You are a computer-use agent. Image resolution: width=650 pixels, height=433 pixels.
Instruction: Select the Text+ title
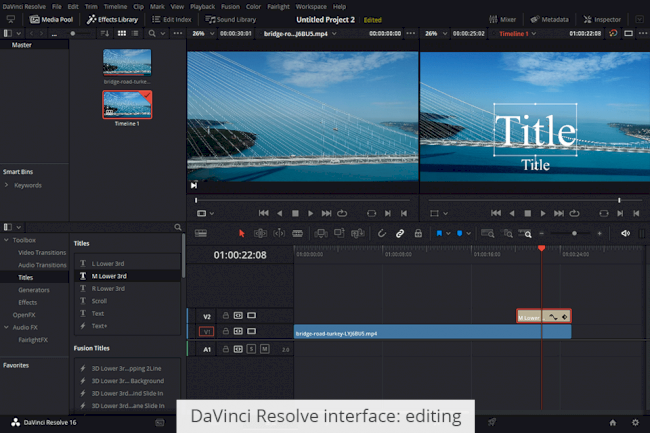[x=128, y=326]
